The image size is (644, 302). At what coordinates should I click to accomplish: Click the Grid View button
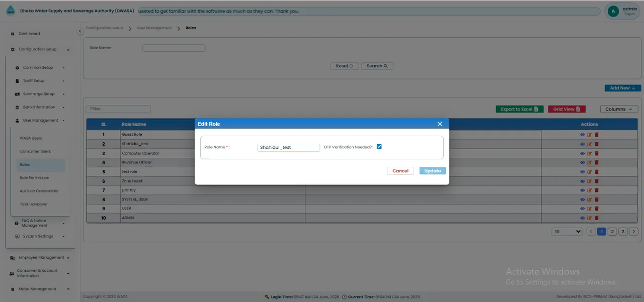click(567, 109)
